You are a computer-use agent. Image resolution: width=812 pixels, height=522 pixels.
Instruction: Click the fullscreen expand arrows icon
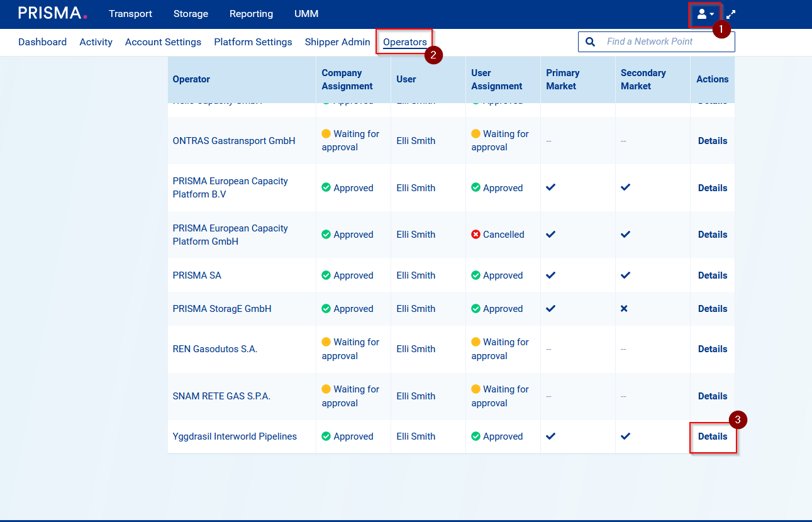731,14
